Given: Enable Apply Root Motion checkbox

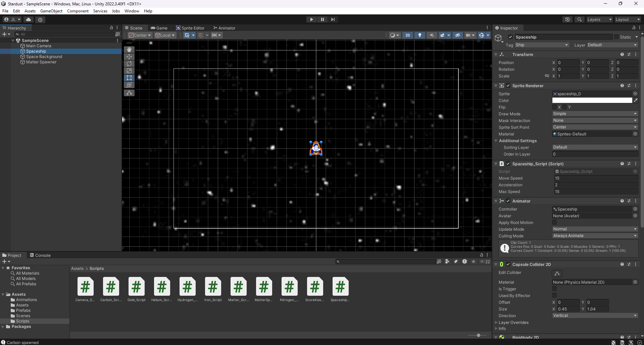Looking at the screenshot, I should tap(554, 223).
